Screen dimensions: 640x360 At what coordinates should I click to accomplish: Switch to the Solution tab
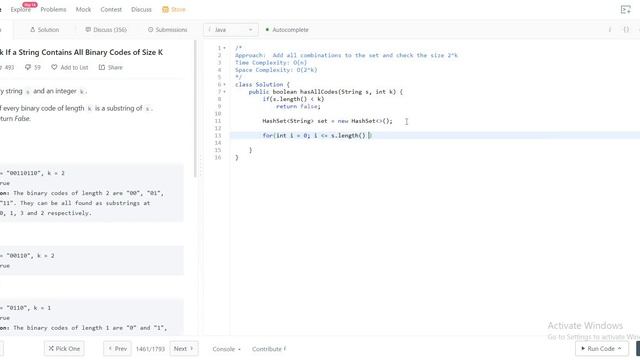44,30
